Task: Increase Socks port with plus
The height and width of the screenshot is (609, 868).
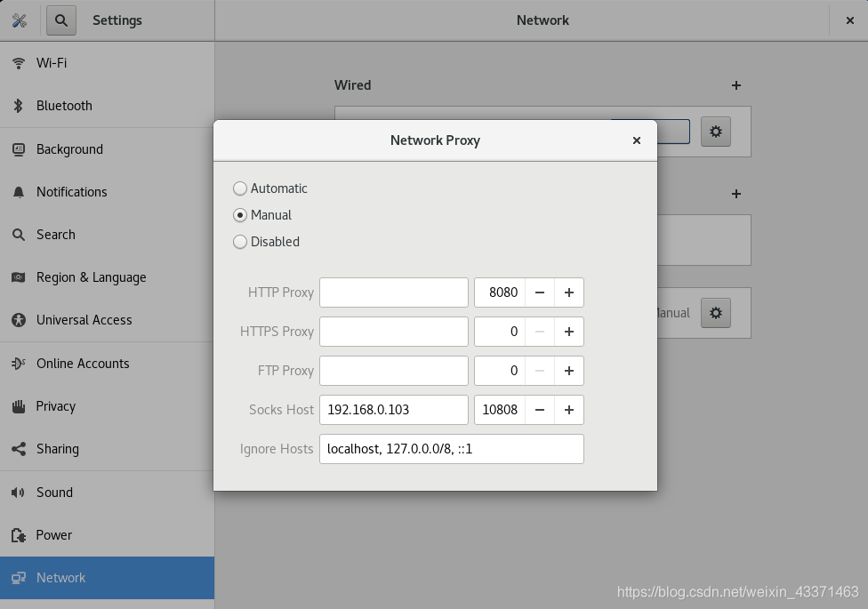Action: tap(568, 410)
